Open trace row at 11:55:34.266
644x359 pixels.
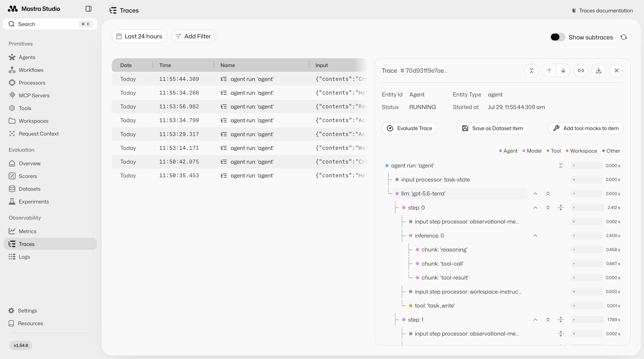tap(239, 93)
